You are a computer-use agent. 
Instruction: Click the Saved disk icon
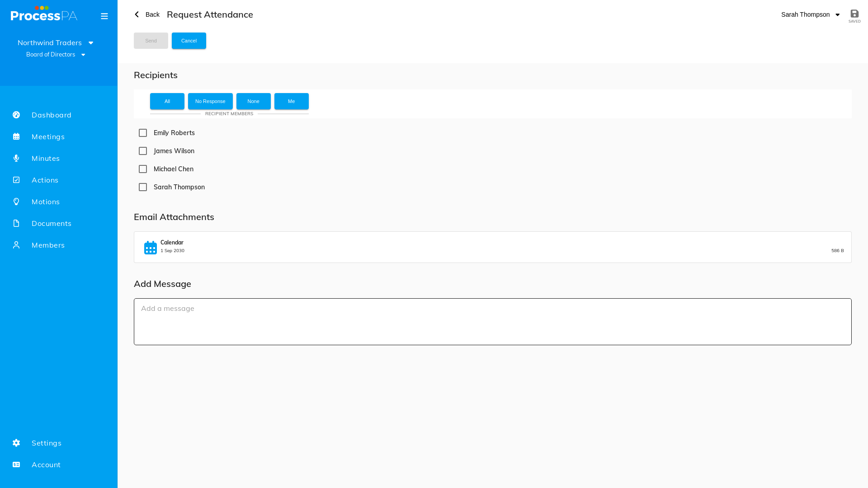[854, 14]
